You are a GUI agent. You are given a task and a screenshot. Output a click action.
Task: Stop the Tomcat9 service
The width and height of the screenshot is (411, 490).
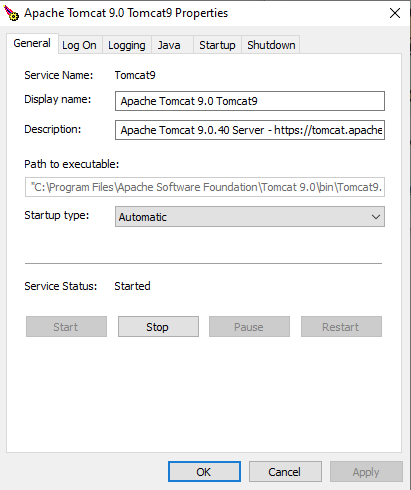tap(158, 327)
